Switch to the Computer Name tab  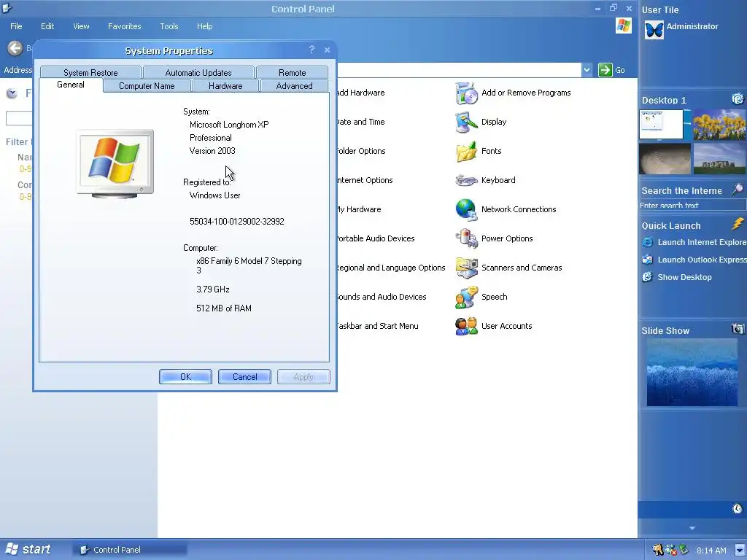point(147,86)
